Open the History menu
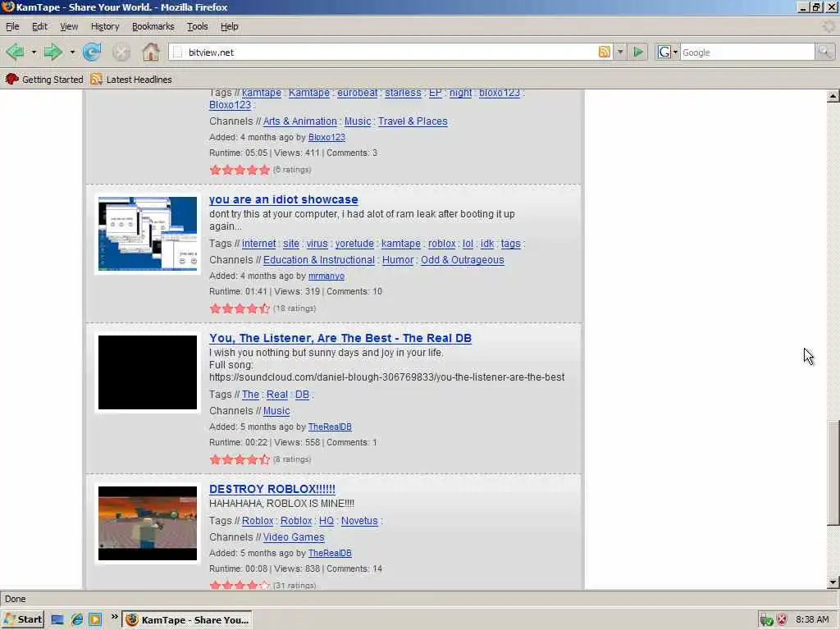Viewport: 840px width, 630px height. [105, 26]
